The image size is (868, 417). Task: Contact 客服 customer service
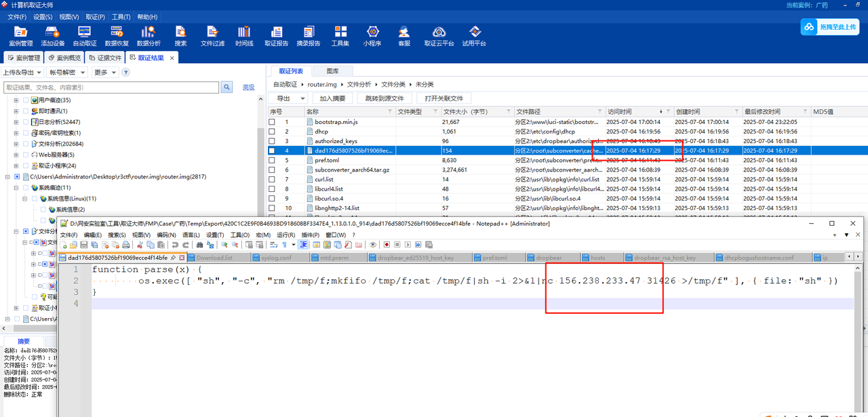point(404,35)
